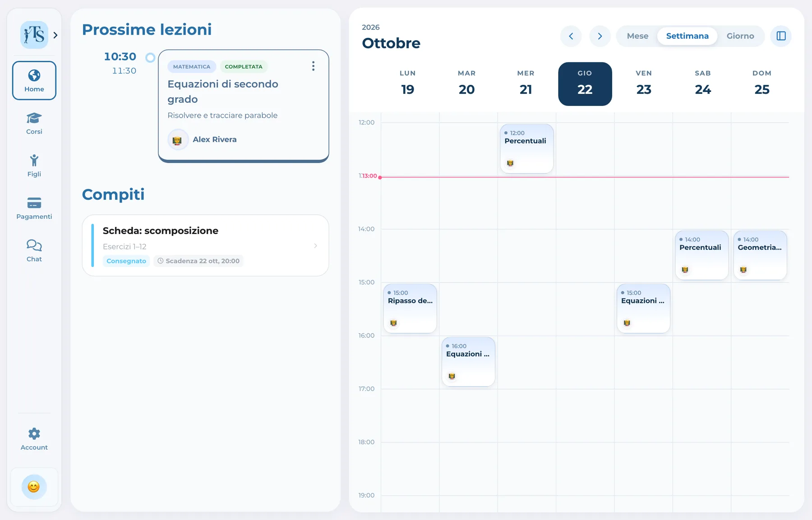The height and width of the screenshot is (520, 812).
Task: Open the 12:00 Percentuali event on Wednesday
Action: pyautogui.click(x=527, y=149)
